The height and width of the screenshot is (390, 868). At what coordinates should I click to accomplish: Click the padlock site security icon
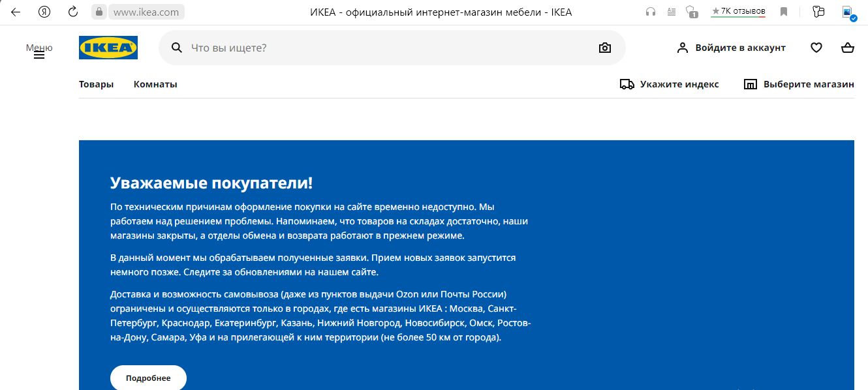99,12
